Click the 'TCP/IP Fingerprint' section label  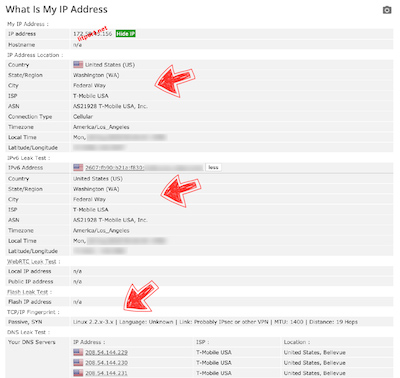(33, 312)
